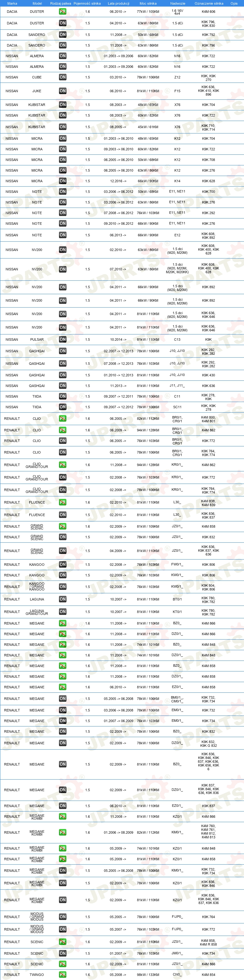Click the ON icon in Modus K9K 764 row
Viewport: 244px width, 980px height.
pos(63,917)
